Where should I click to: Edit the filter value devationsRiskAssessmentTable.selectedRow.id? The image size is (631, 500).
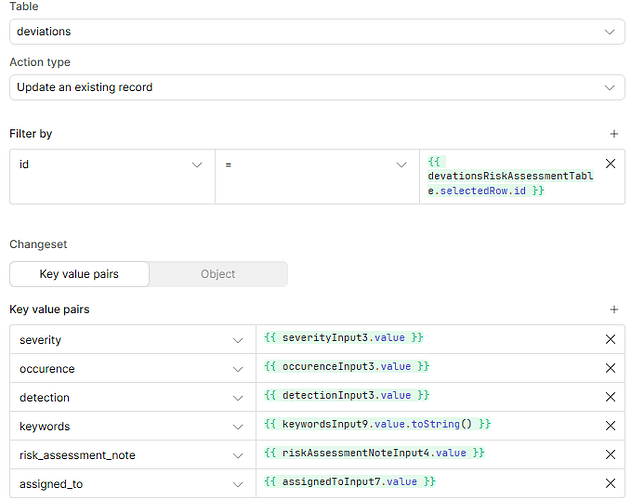[510, 177]
